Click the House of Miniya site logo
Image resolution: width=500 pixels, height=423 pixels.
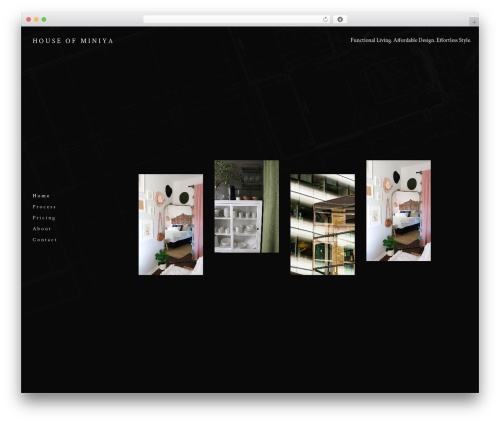pos(73,41)
